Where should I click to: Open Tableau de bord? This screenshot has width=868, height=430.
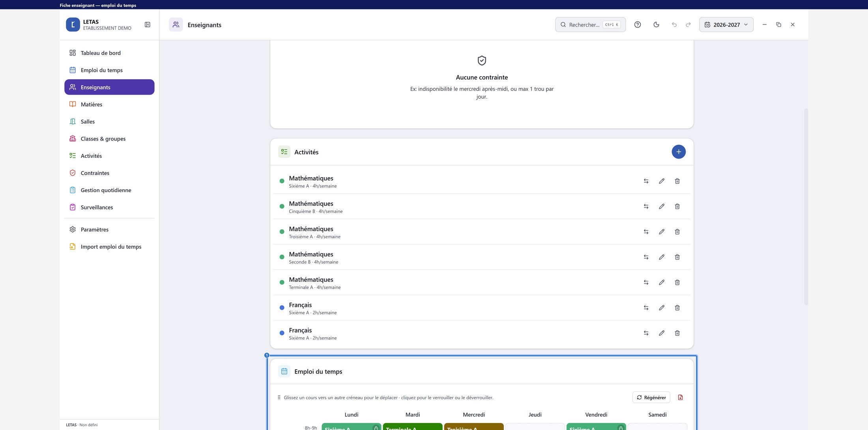(109, 53)
